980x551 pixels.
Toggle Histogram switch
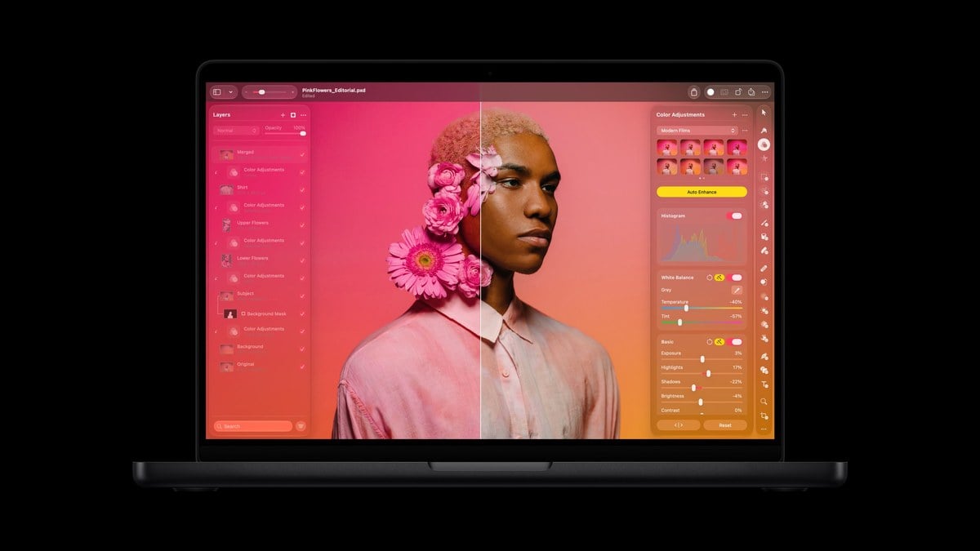[x=736, y=216]
